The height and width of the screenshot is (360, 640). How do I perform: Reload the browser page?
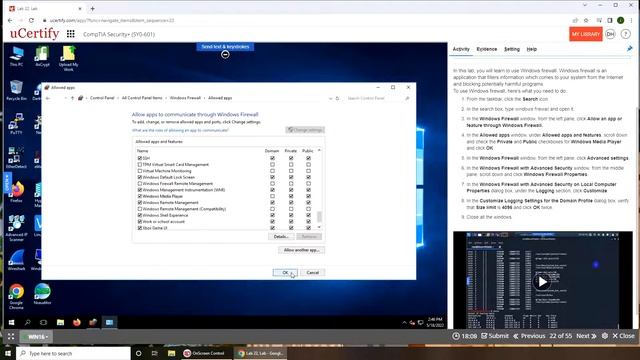31,20
